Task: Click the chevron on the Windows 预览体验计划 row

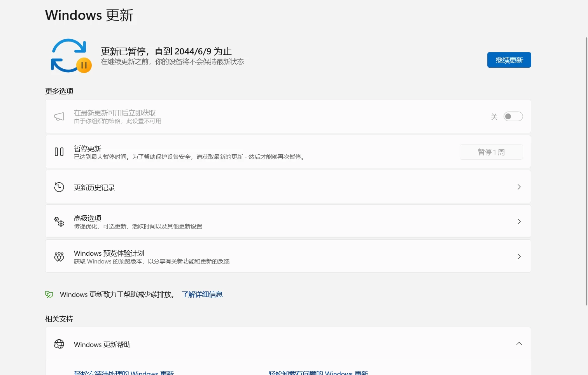Action: click(x=519, y=256)
